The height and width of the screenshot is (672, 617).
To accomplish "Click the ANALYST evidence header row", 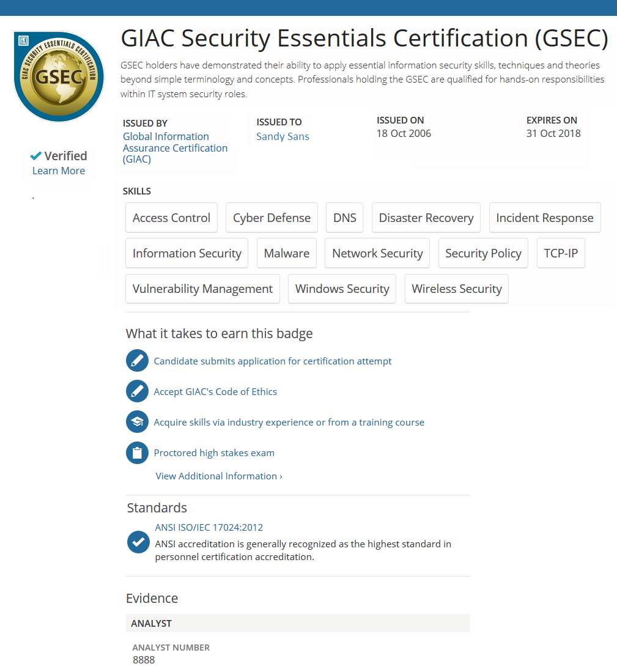I will coord(298,623).
